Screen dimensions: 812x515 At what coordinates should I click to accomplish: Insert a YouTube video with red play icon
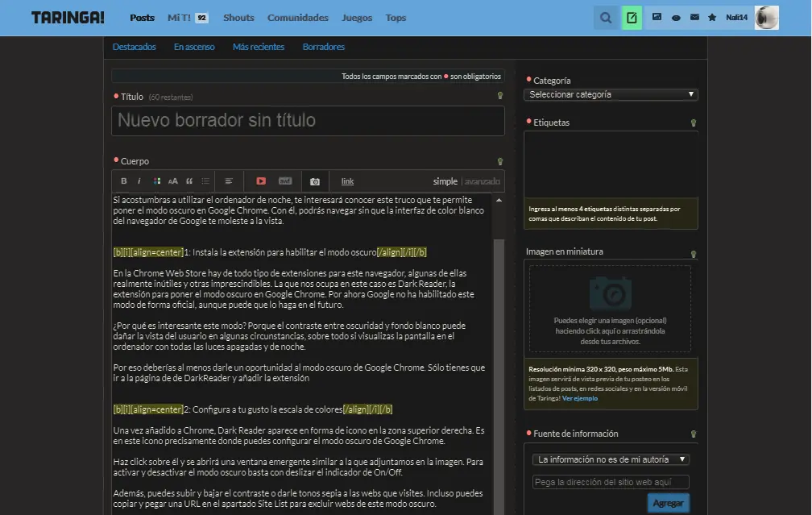tap(261, 181)
